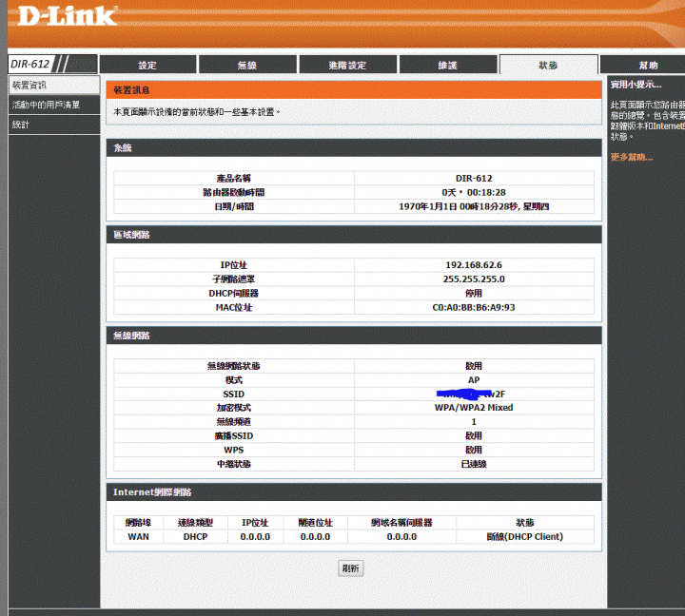
Task: Click the wireless channel value 1
Action: pyautogui.click(x=474, y=422)
